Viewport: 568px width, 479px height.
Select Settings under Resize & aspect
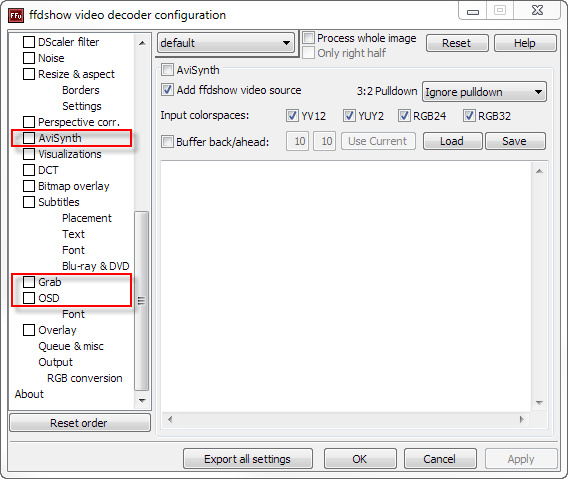(82, 106)
